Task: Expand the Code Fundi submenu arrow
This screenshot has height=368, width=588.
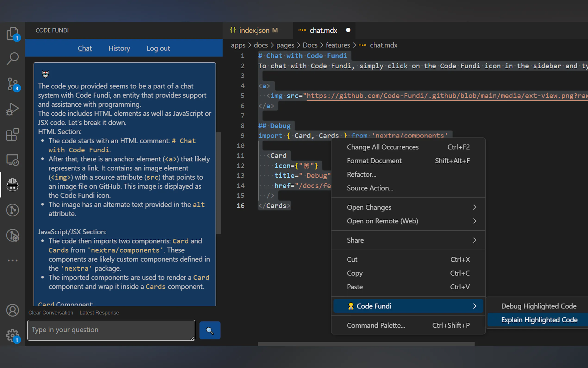Action: [475, 306]
